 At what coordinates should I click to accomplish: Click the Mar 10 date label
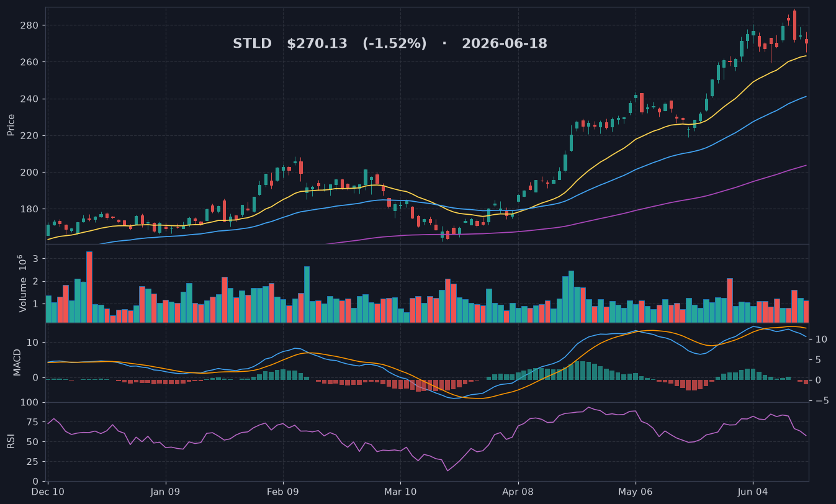coord(400,492)
